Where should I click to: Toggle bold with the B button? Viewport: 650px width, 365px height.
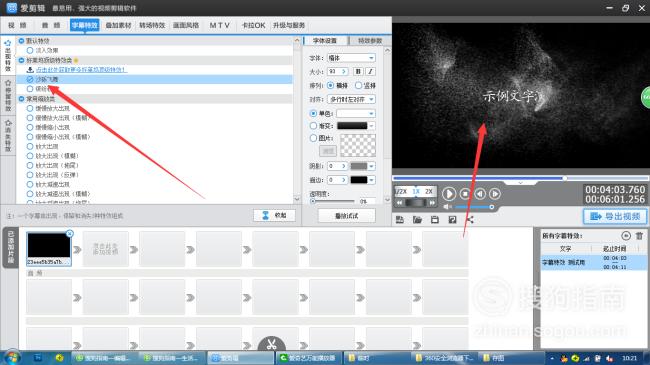[x=358, y=71]
